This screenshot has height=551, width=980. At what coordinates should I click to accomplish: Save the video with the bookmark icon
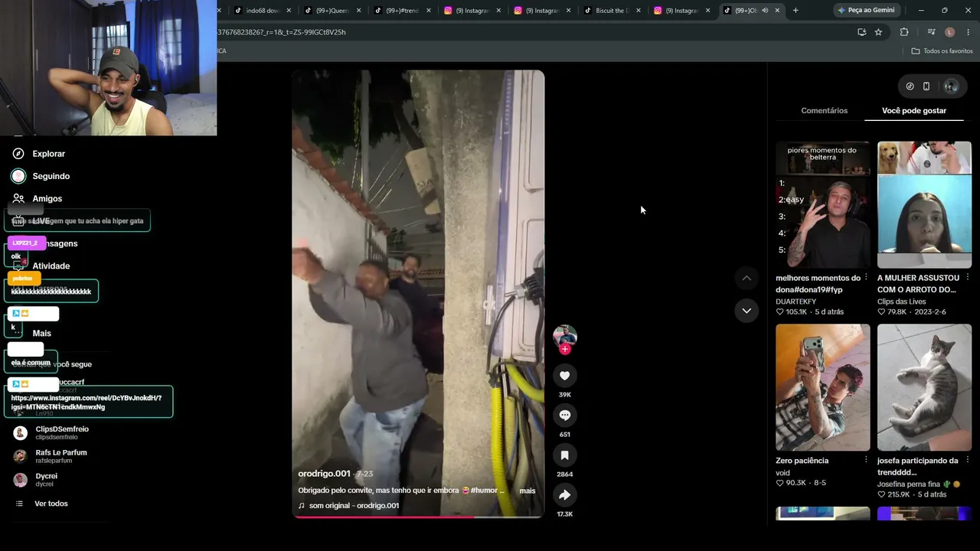(564, 455)
